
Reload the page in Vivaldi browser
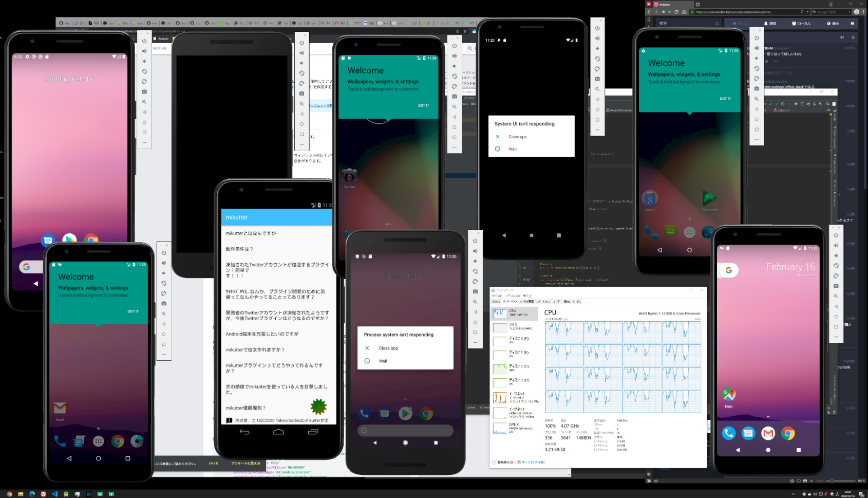coord(676,12)
